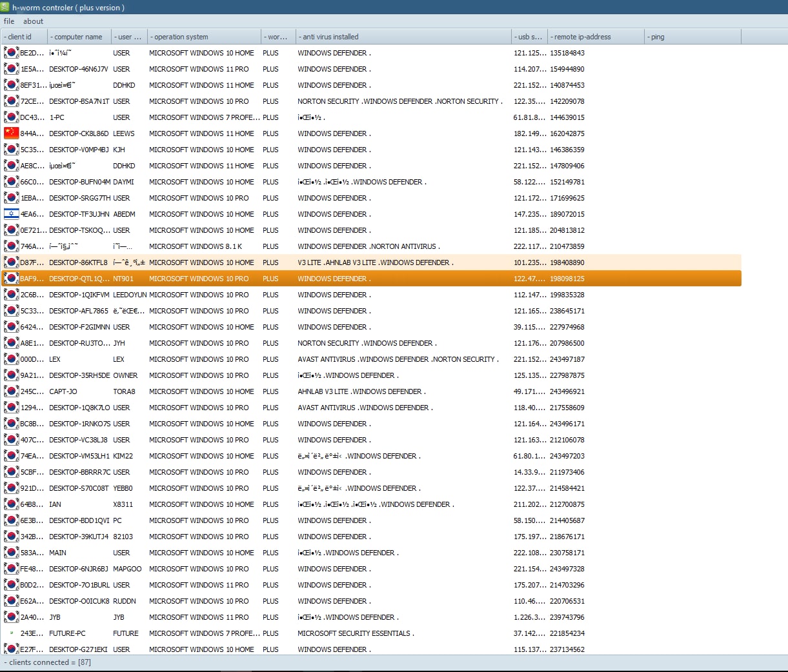The image size is (788, 672).
Task: Click the user cell LEEDOYUN
Action: [130, 295]
